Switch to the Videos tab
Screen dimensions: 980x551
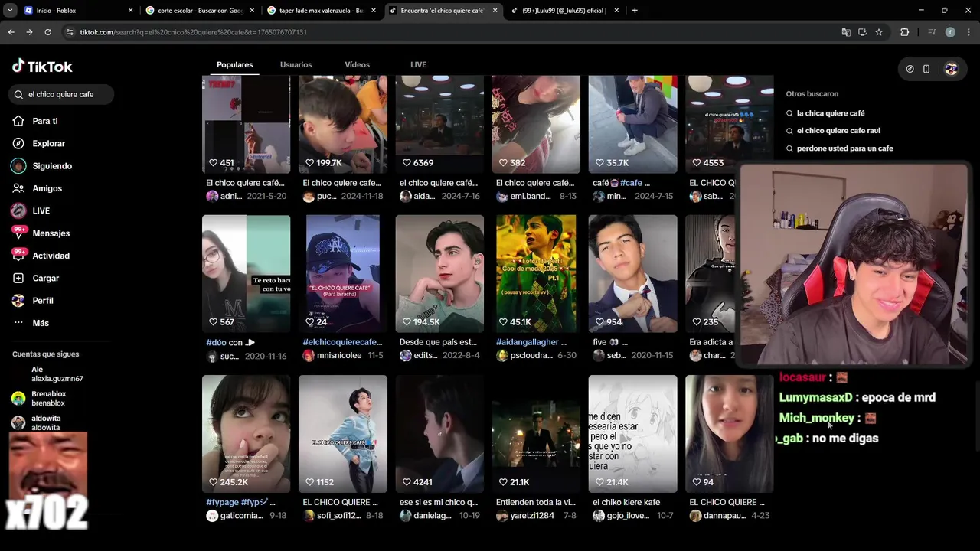click(357, 64)
